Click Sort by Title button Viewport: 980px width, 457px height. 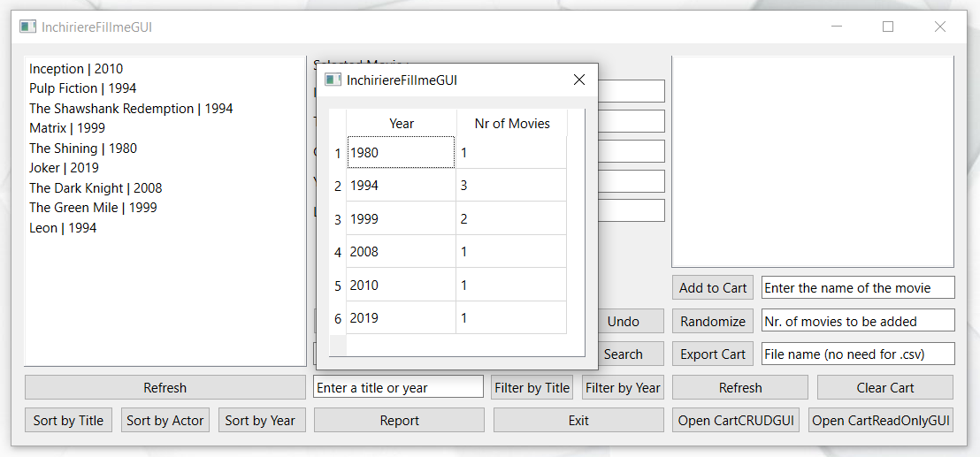click(69, 420)
